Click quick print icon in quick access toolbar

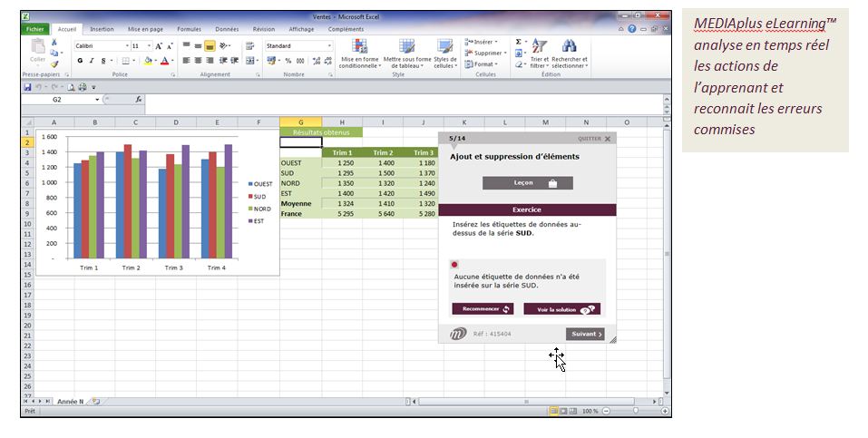(83, 87)
